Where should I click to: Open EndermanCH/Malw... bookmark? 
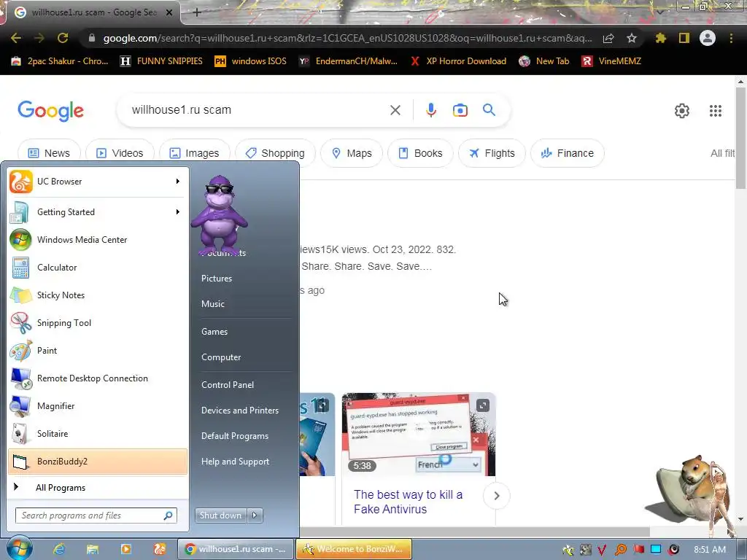click(348, 61)
